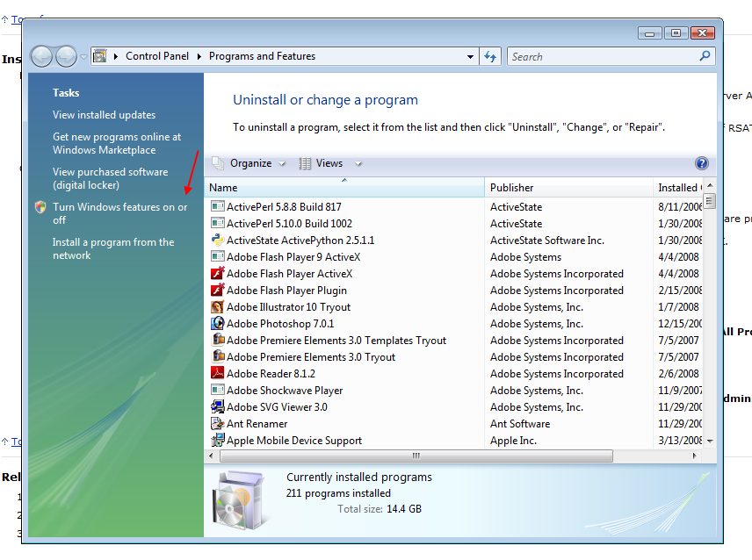Click the Adobe Photoshop 7.0.1 icon
Image resolution: width=752 pixels, height=560 pixels.
point(217,323)
